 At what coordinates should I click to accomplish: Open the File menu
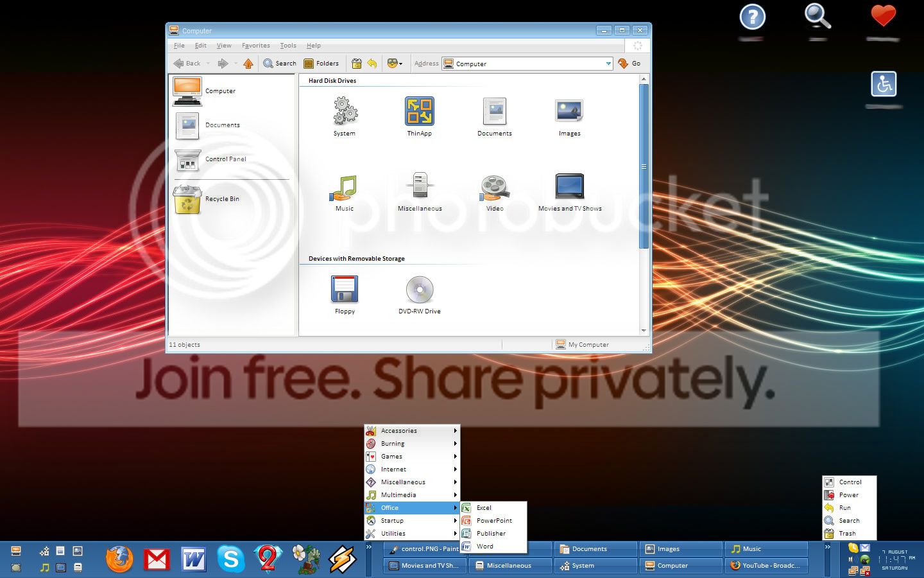pos(179,46)
